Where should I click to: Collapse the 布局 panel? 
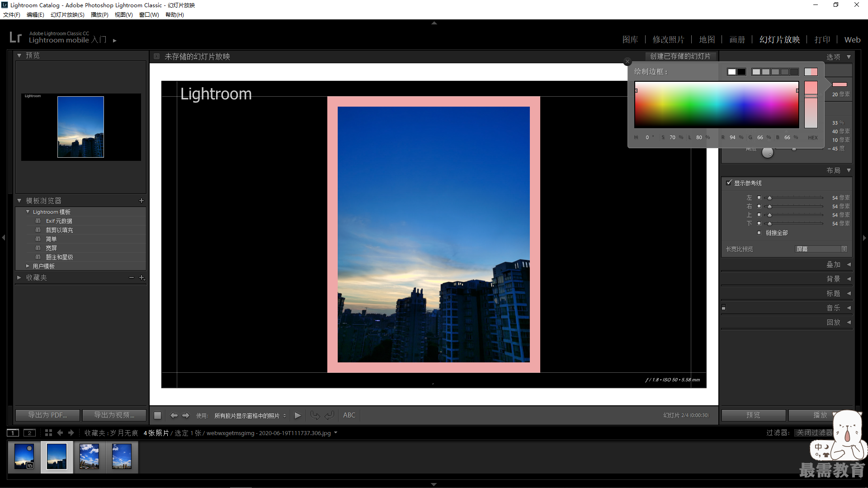(x=849, y=170)
